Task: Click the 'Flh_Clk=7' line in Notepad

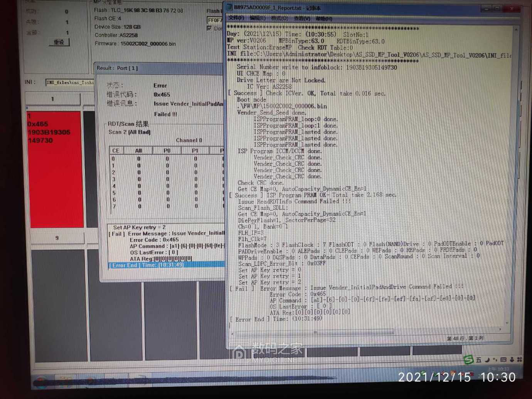Action: pyautogui.click(x=252, y=239)
